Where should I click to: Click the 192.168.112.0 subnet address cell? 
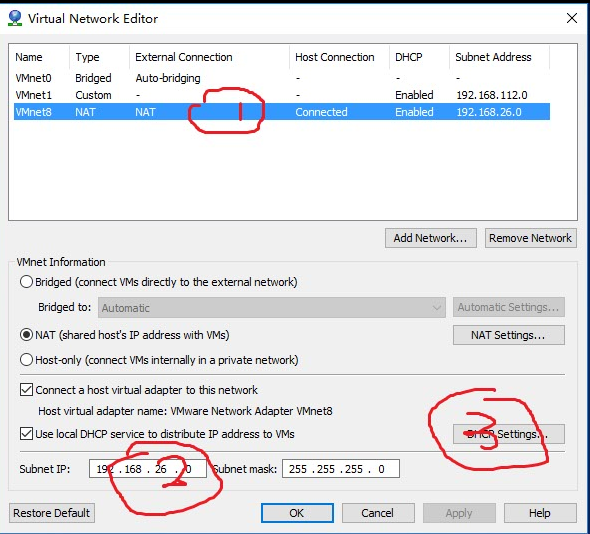click(x=492, y=95)
